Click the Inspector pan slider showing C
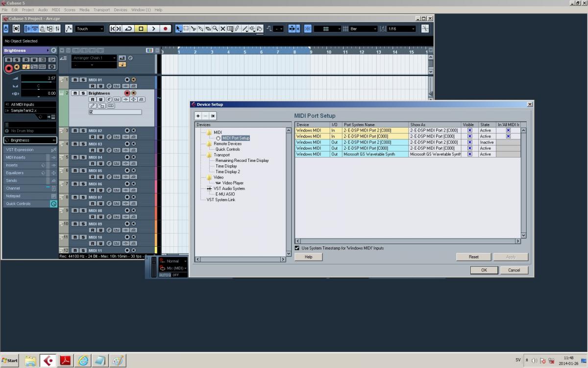 (x=39, y=86)
